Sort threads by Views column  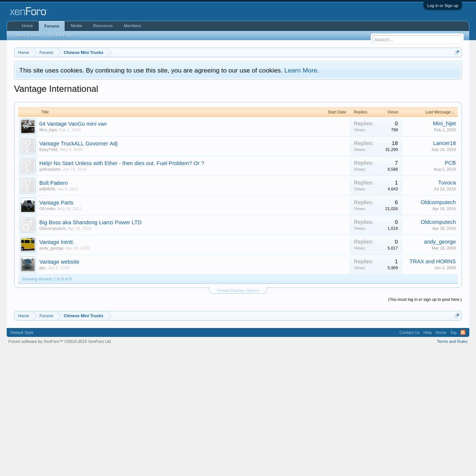tap(393, 112)
